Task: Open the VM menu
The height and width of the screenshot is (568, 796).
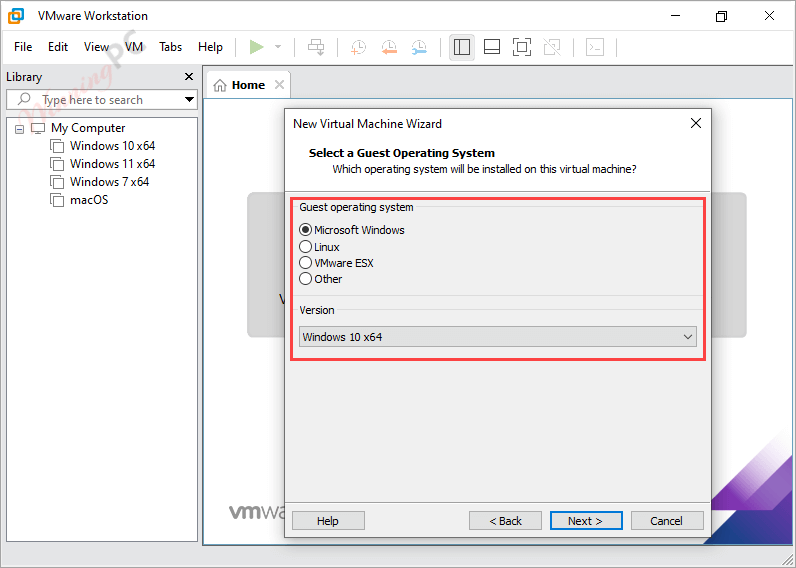Action: click(134, 47)
